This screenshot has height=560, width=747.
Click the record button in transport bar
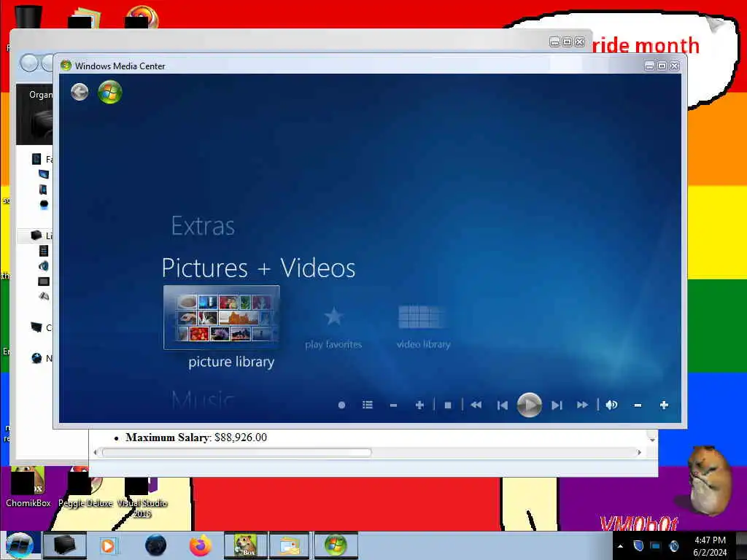coord(341,405)
